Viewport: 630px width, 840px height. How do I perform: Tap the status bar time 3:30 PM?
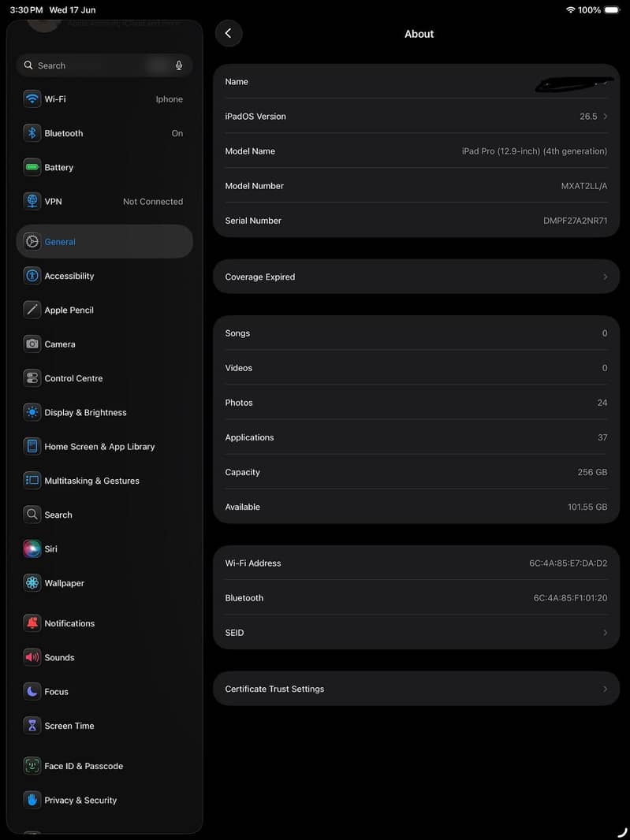[x=26, y=9]
